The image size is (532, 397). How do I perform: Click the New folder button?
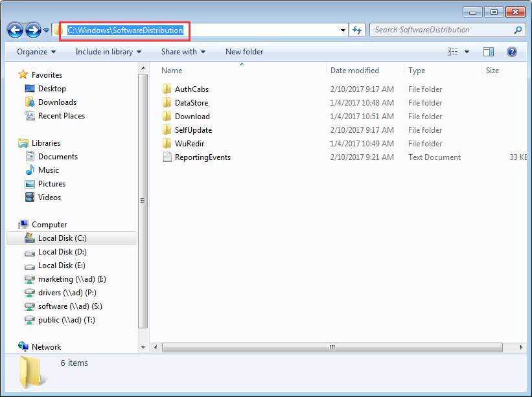coord(244,52)
